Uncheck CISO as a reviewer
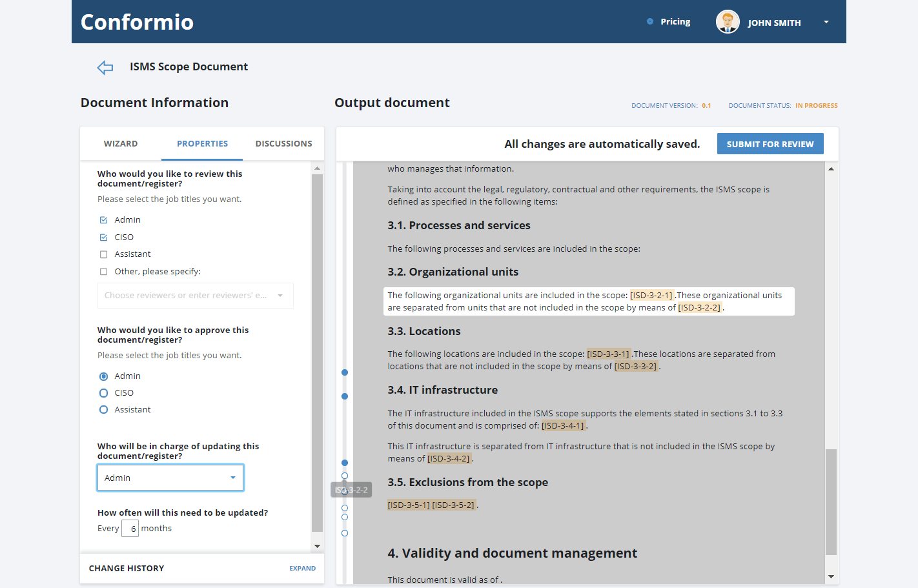918x588 pixels. (x=103, y=238)
